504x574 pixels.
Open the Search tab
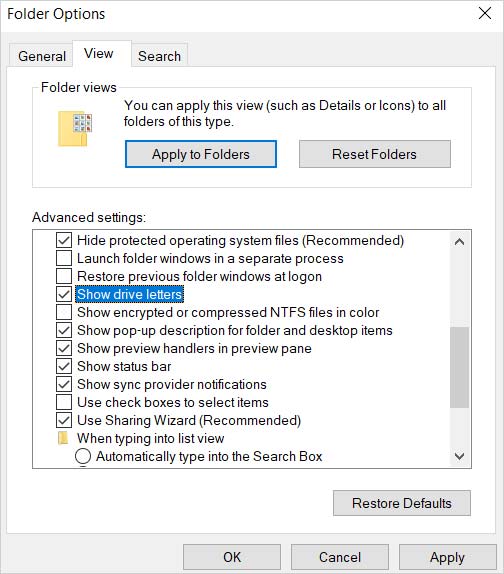[160, 56]
